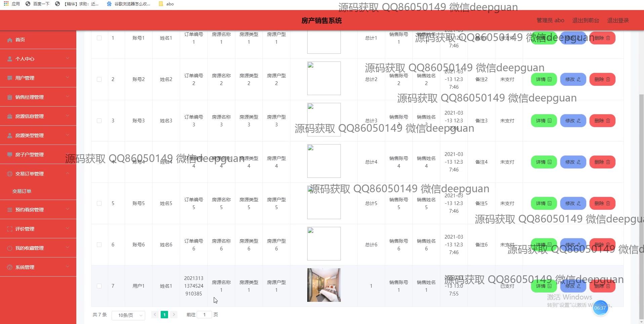Click the icon beside 用户管理
Image resolution: width=644 pixels, height=324 pixels.
pos(10,78)
